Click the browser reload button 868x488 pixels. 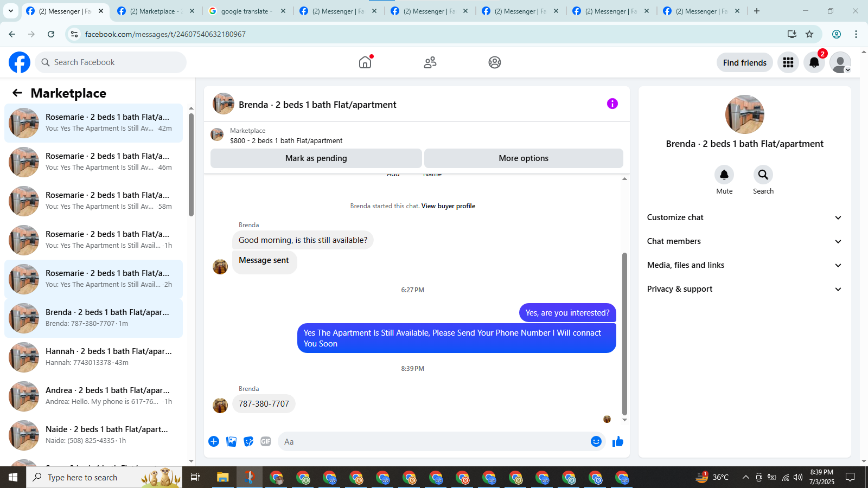point(51,34)
